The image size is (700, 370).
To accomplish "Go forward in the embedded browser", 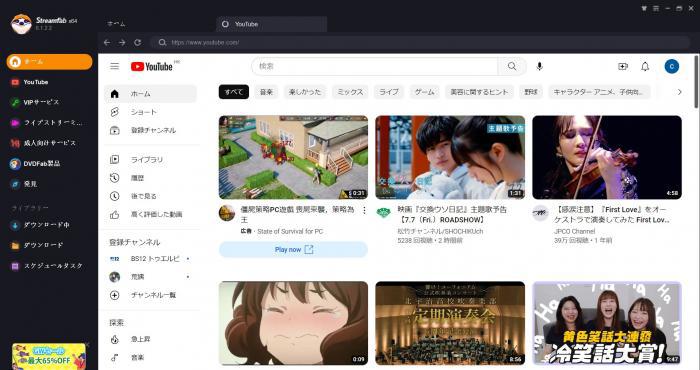I will [122, 42].
